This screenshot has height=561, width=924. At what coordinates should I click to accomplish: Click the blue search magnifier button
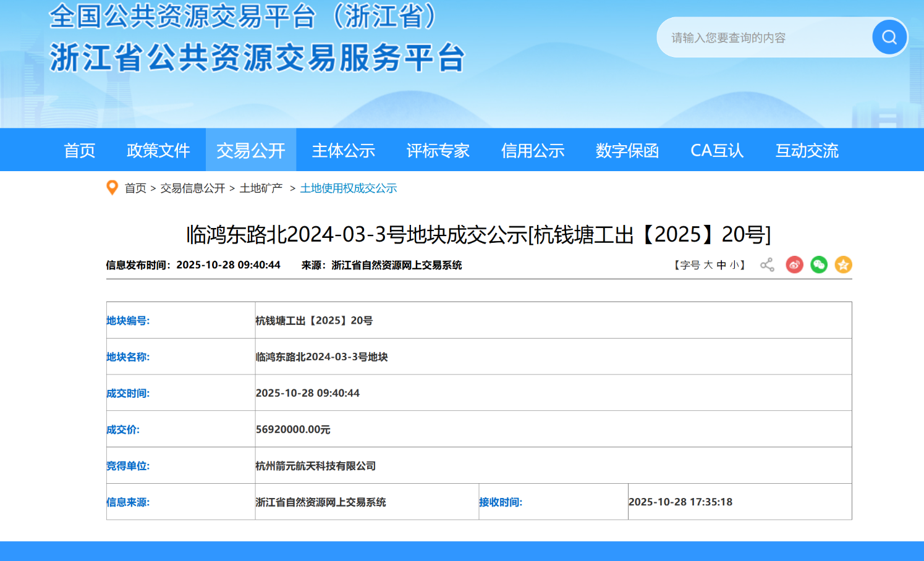889,38
